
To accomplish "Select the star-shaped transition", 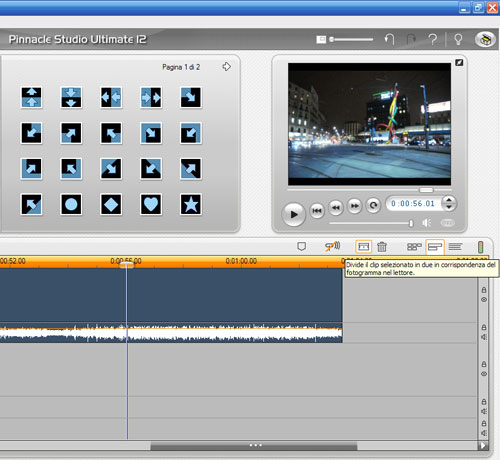I will pos(191,204).
